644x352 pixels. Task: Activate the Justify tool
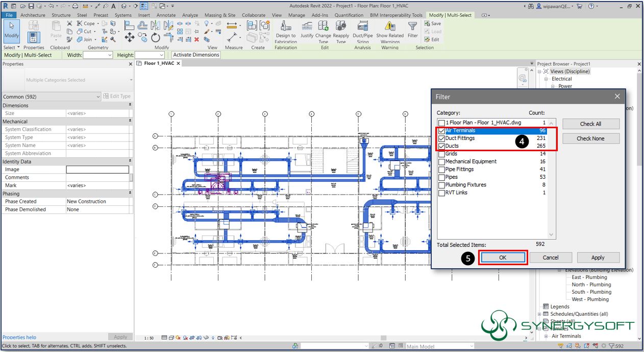[306, 32]
